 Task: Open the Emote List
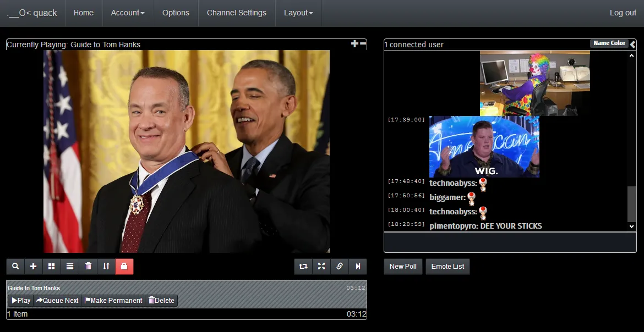(447, 266)
